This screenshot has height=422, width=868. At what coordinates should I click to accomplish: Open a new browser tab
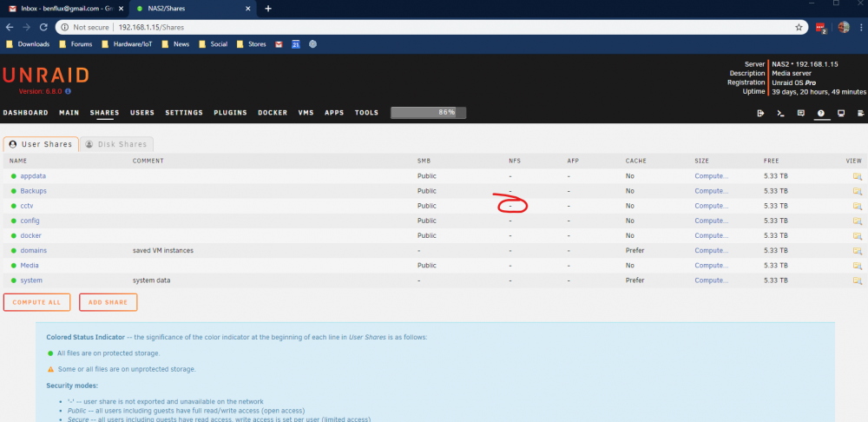tap(268, 9)
